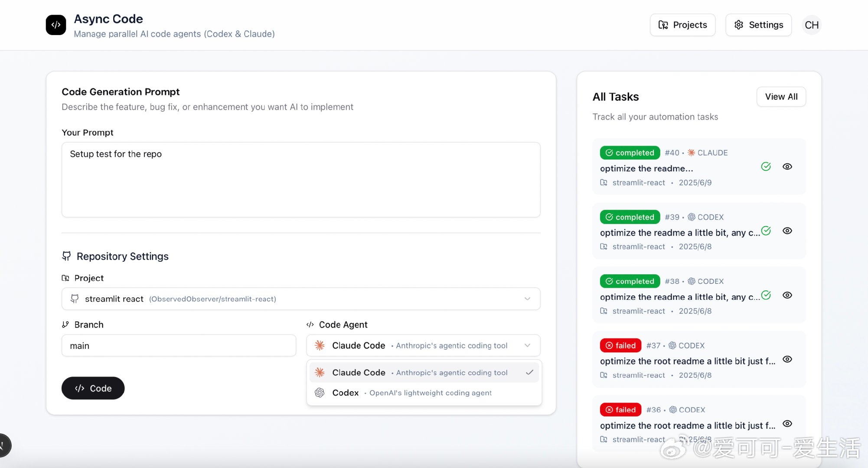Click the code icon beside Code Agent label
868x468 pixels.
pyautogui.click(x=310, y=325)
